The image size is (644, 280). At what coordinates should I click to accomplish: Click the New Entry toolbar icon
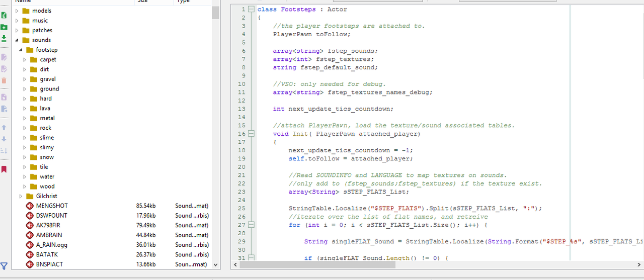[x=4, y=16]
